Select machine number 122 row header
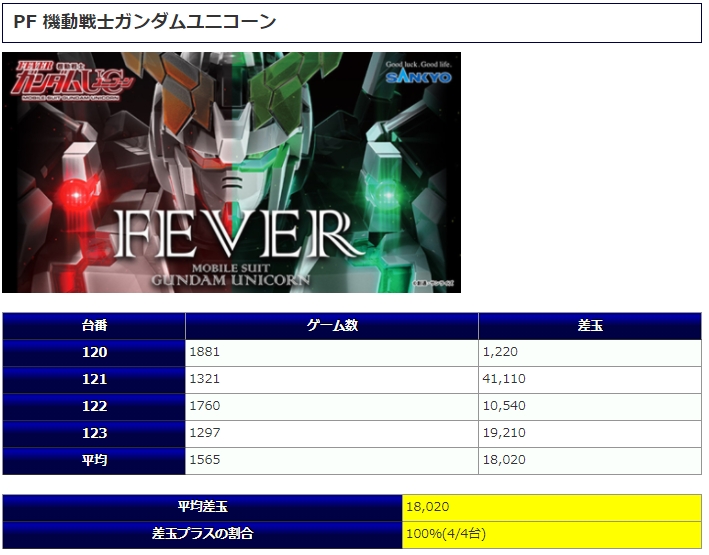Screen dimensions: 709x555 94,407
